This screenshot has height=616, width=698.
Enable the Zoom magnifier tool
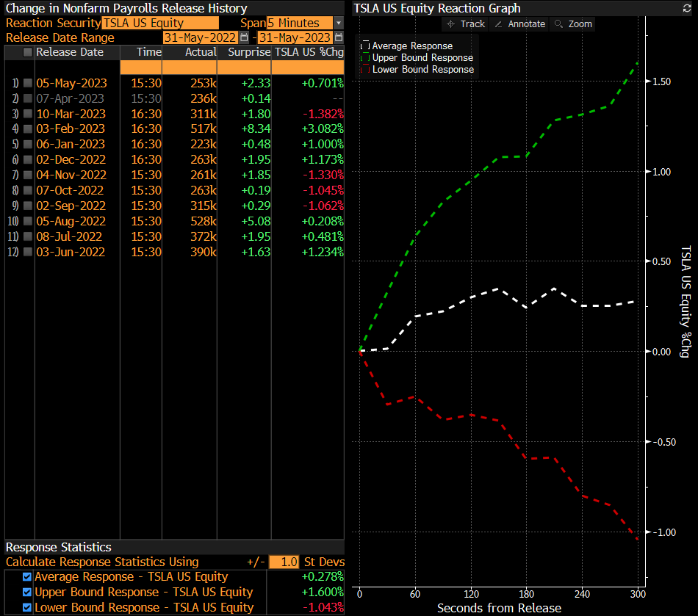coord(573,23)
